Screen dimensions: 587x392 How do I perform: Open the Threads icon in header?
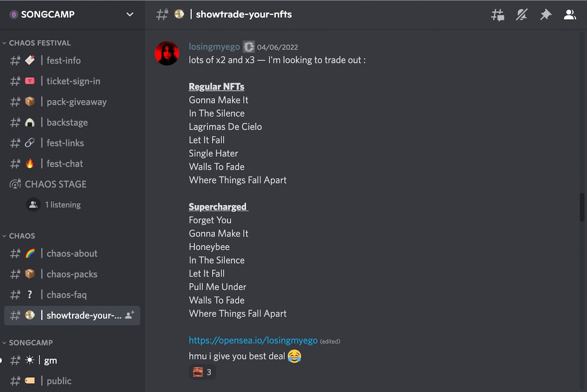(497, 15)
